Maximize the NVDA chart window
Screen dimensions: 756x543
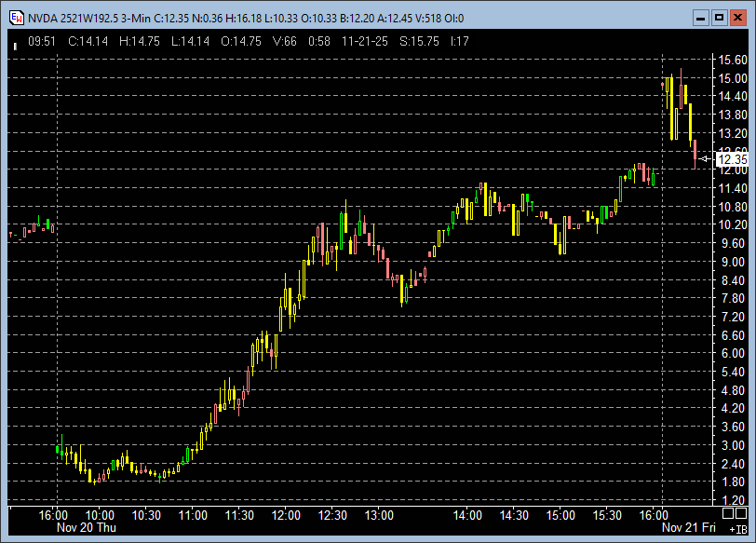[x=719, y=17]
